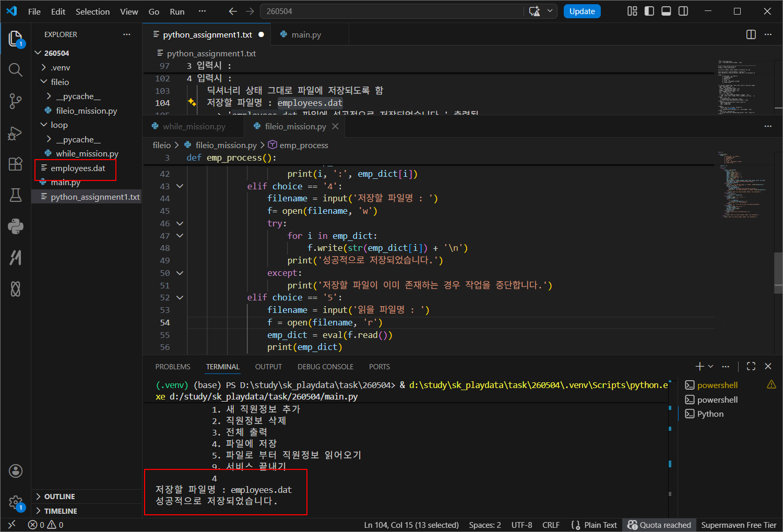783x532 pixels.
Task: Open the new terminal launch profile dropdown
Action: [x=710, y=366]
